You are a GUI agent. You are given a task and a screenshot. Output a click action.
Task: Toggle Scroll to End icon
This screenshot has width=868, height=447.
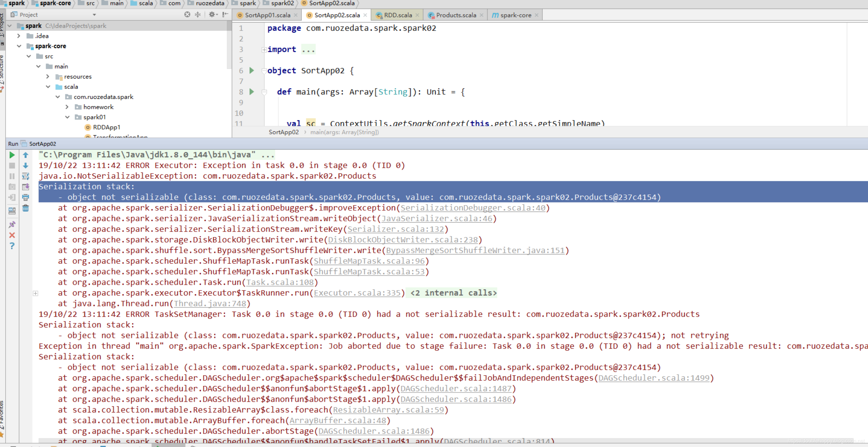(26, 187)
